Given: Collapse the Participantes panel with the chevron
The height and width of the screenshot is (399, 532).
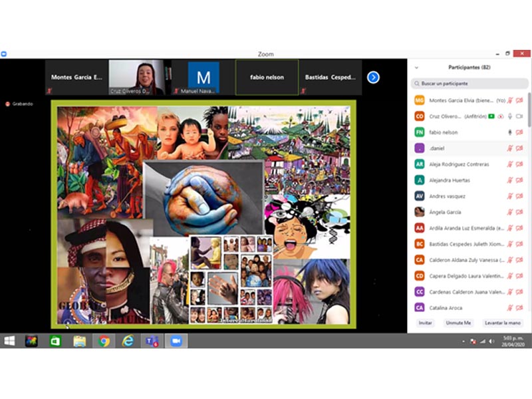Looking at the screenshot, I should [417, 68].
